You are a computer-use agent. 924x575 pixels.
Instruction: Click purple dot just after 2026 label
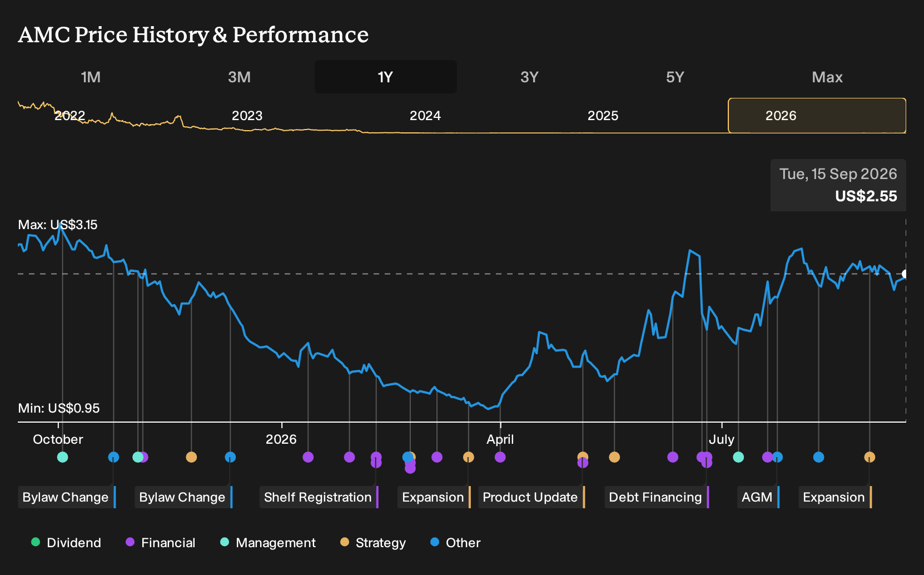(x=308, y=457)
